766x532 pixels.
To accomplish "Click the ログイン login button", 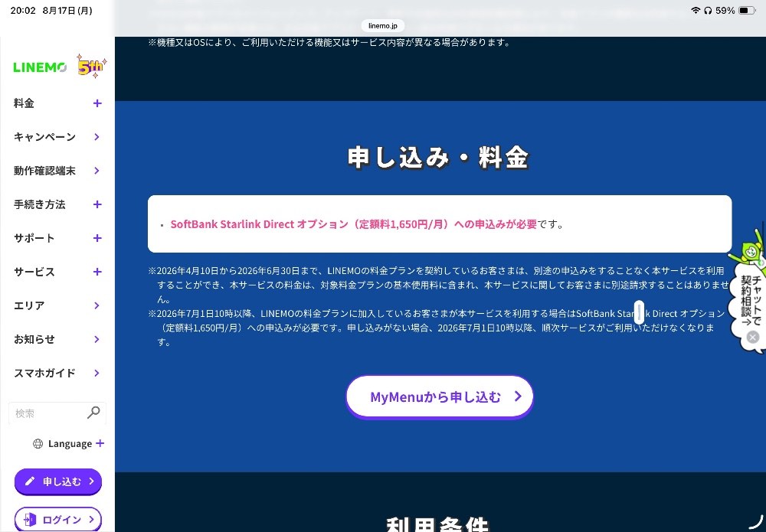I will coord(58,519).
